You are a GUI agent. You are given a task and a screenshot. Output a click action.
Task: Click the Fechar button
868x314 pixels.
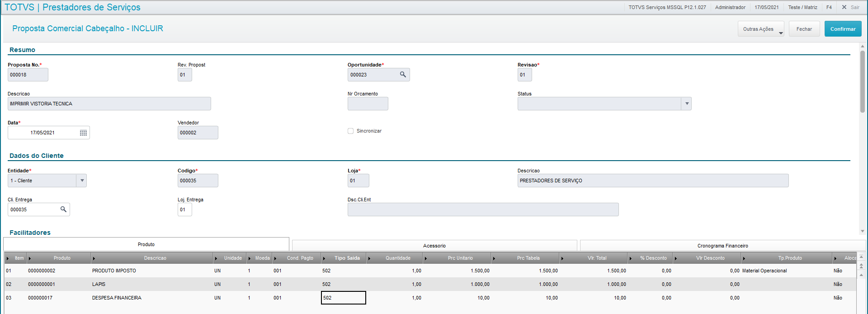coord(804,29)
